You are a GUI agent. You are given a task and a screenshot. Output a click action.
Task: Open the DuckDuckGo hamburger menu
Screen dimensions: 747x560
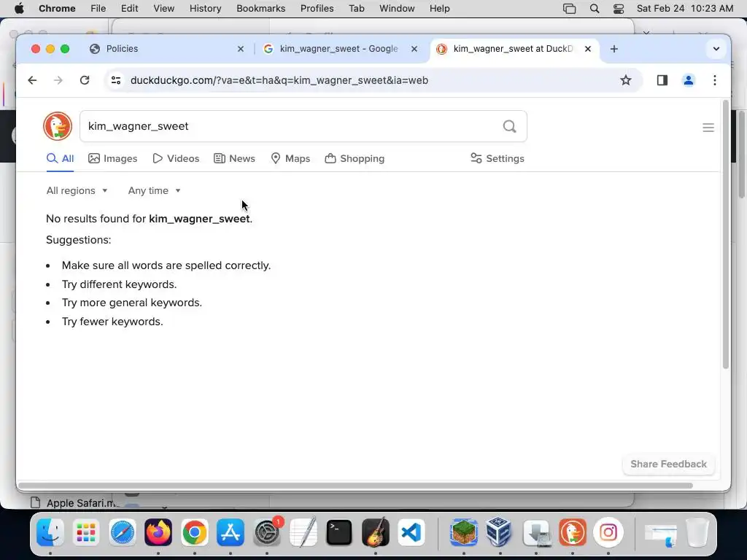pyautogui.click(x=708, y=127)
